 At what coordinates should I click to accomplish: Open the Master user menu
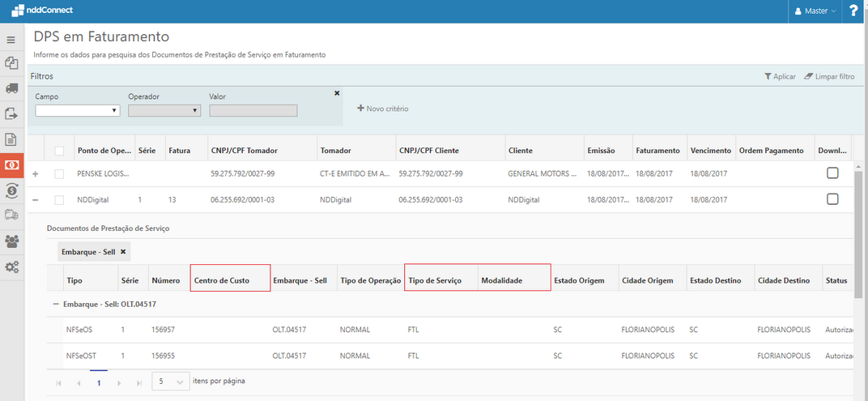pyautogui.click(x=815, y=11)
